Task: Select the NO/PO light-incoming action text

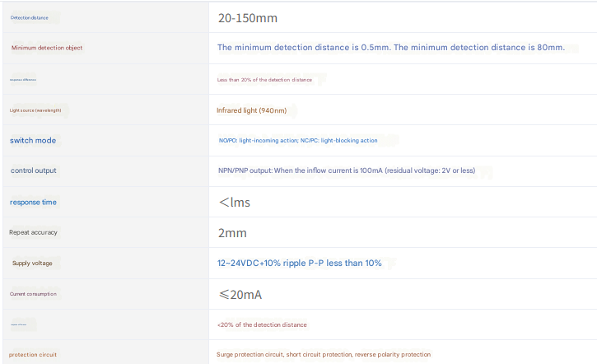Action: tap(298, 141)
